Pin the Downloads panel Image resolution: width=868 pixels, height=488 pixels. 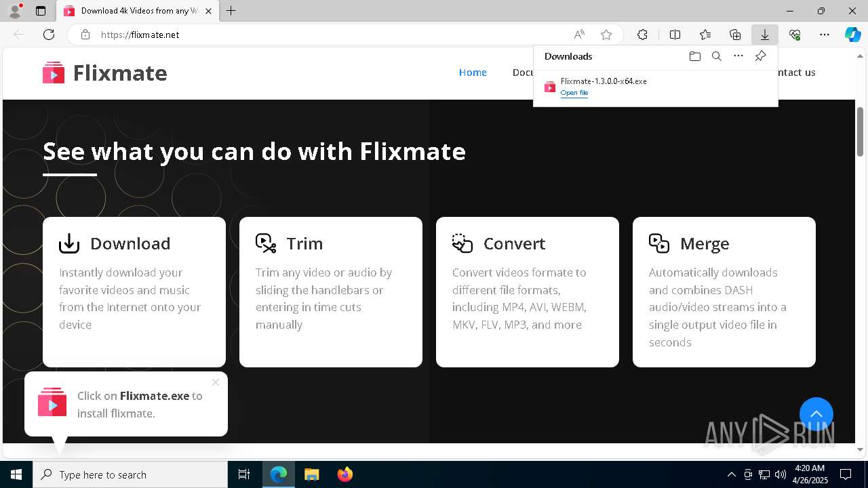click(760, 56)
